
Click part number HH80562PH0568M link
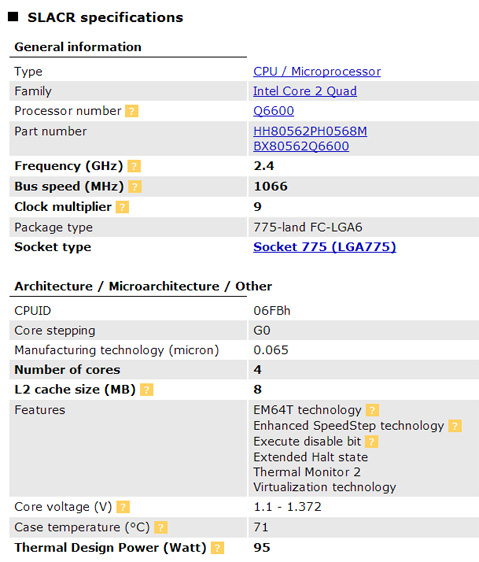tap(310, 131)
